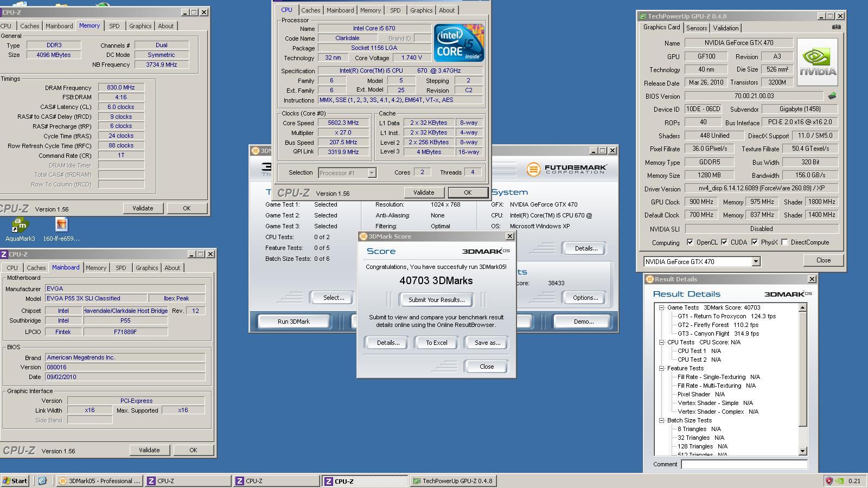Image resolution: width=868 pixels, height=488 pixels.
Task: Toggle the PhysX checkbox
Action: (x=755, y=242)
